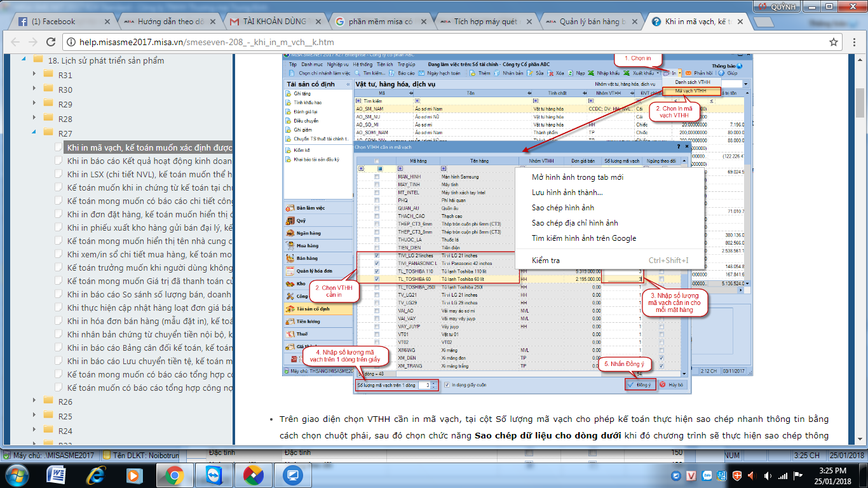Expand the R26 folder
The width and height of the screenshot is (868, 488).
point(35,402)
